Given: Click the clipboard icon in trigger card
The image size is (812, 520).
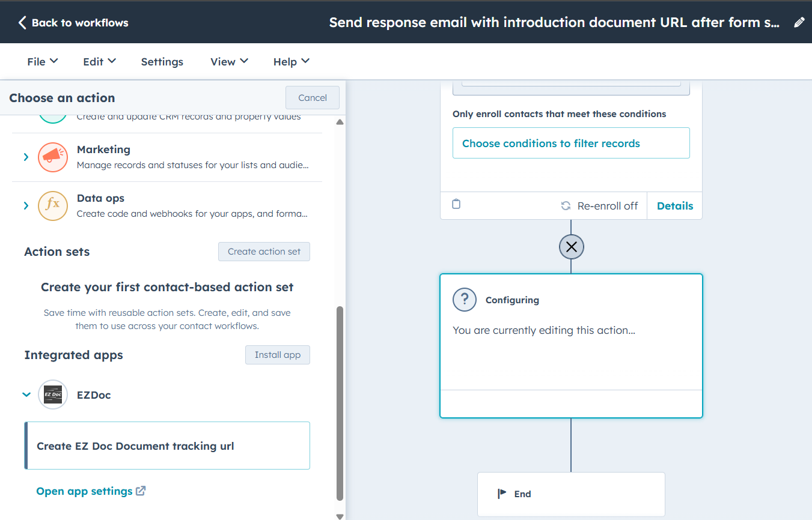Looking at the screenshot, I should coord(456,204).
